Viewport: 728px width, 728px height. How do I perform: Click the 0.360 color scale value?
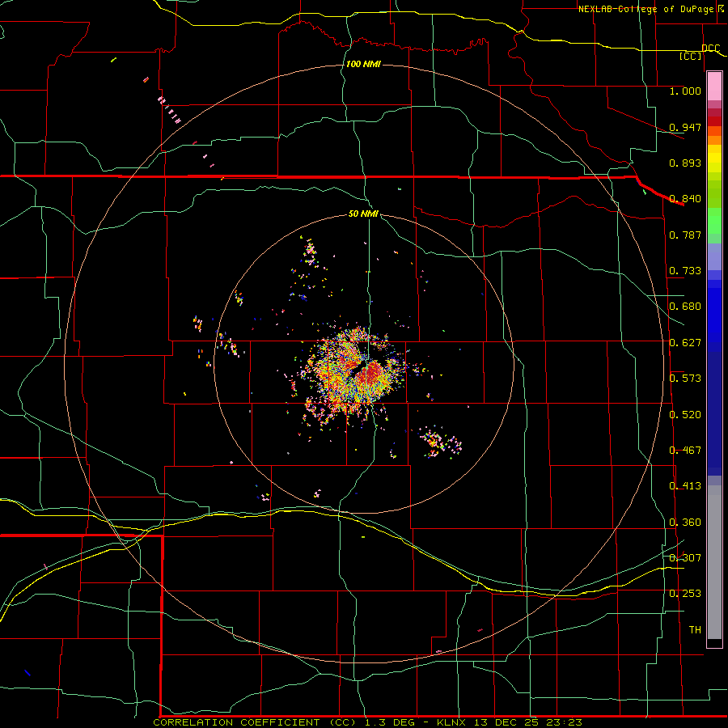[x=685, y=523]
